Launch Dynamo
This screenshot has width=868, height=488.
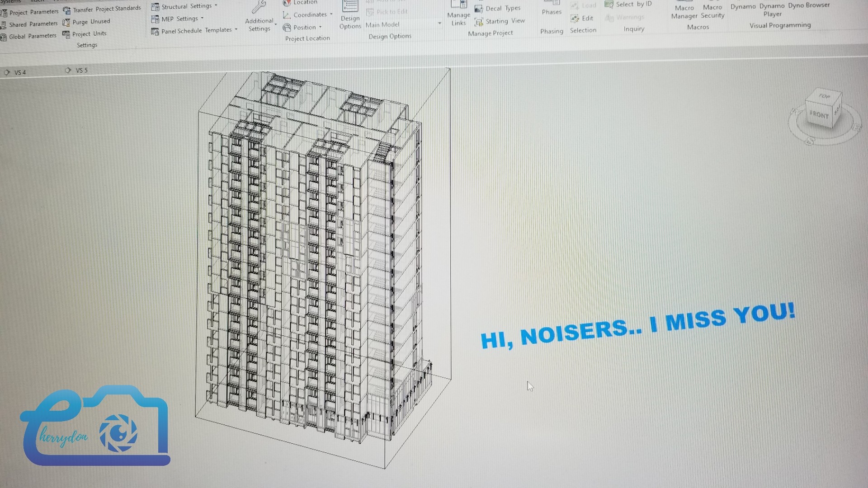(x=743, y=6)
